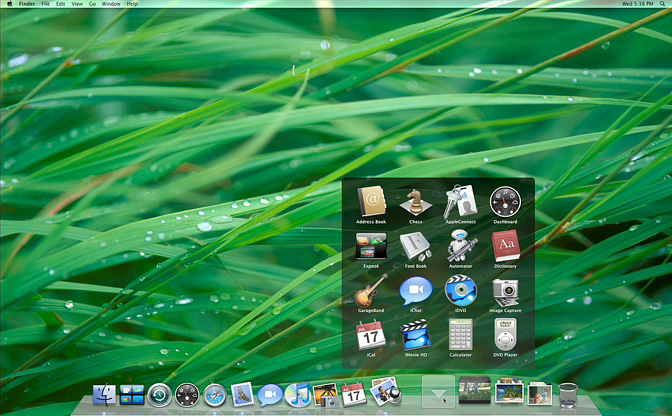Click Finder icon in the Dock

(x=105, y=396)
